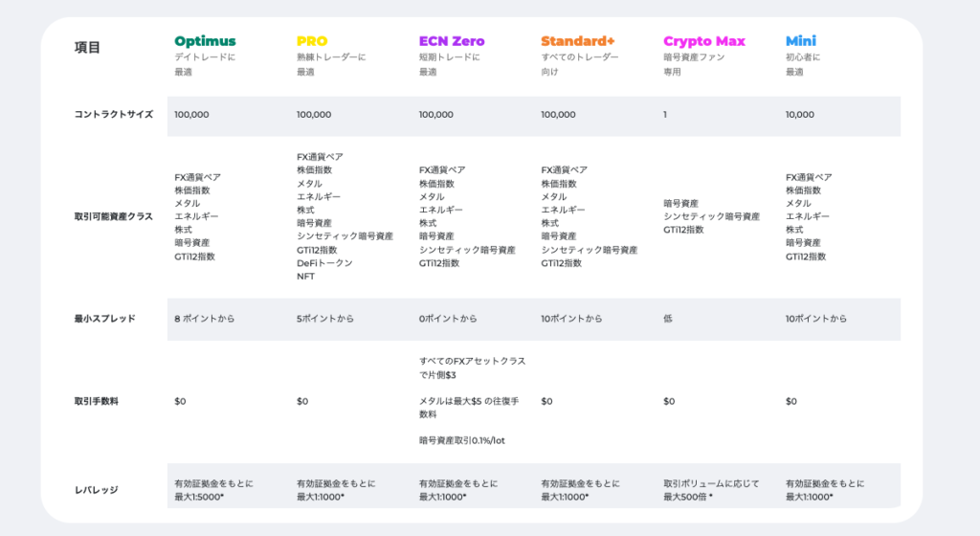Click the Standard+ account heading

coord(577,41)
